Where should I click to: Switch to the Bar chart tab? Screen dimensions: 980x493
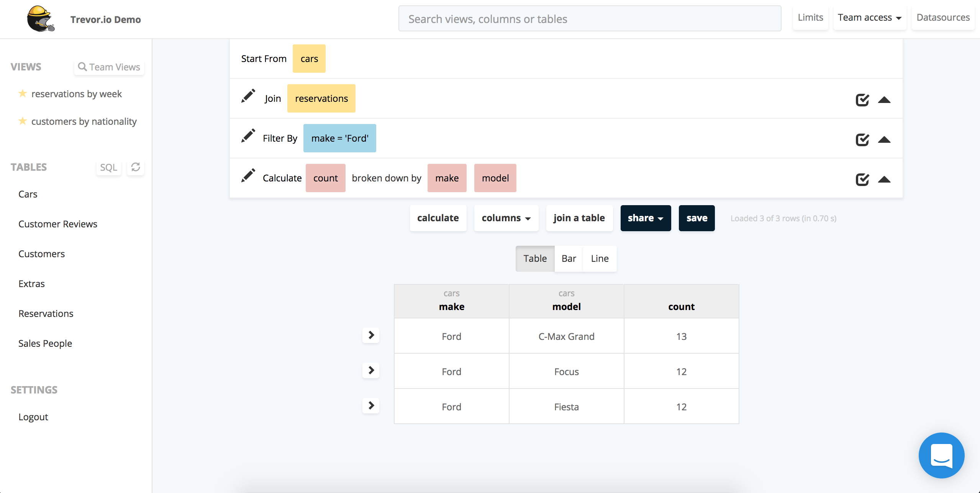point(569,259)
